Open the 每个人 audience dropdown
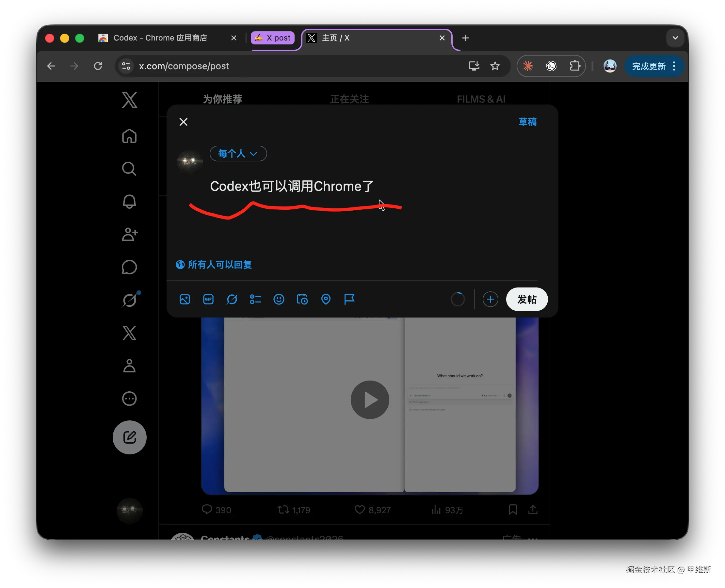725x588 pixels. pos(238,154)
